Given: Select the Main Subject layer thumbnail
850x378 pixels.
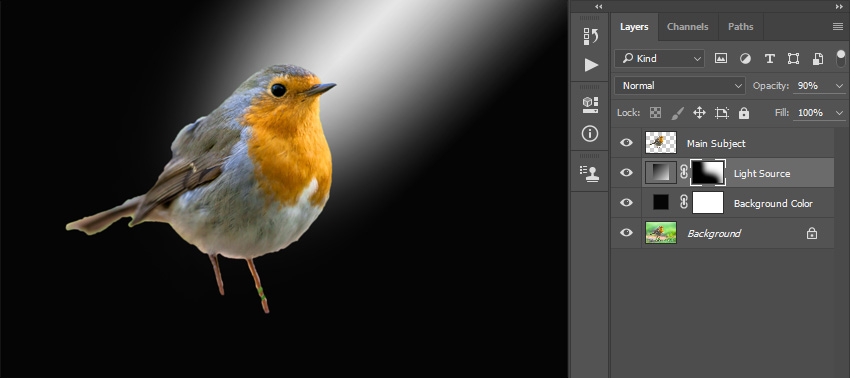Looking at the screenshot, I should 661,143.
